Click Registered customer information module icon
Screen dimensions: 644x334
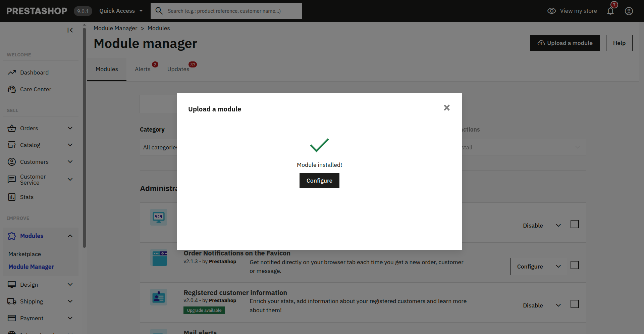[x=159, y=297]
